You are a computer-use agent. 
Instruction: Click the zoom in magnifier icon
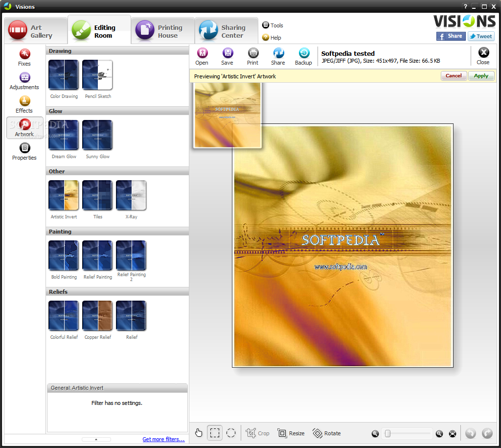tap(439, 434)
